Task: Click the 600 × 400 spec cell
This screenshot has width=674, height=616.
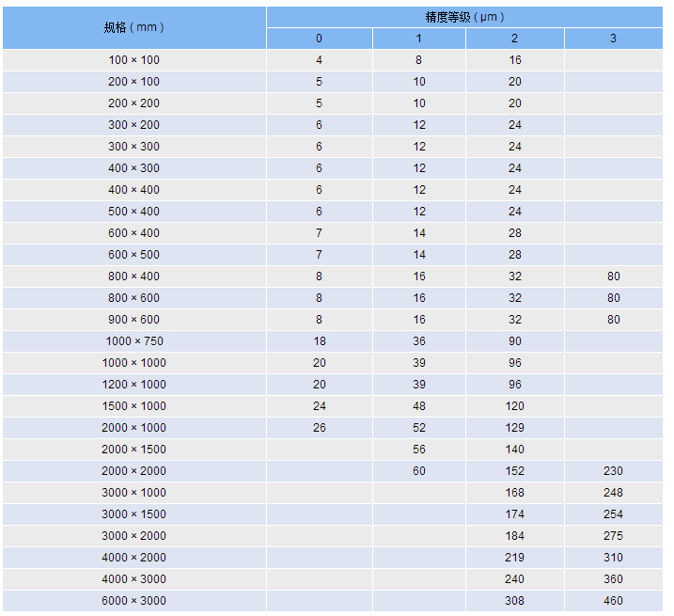Action: [134, 233]
